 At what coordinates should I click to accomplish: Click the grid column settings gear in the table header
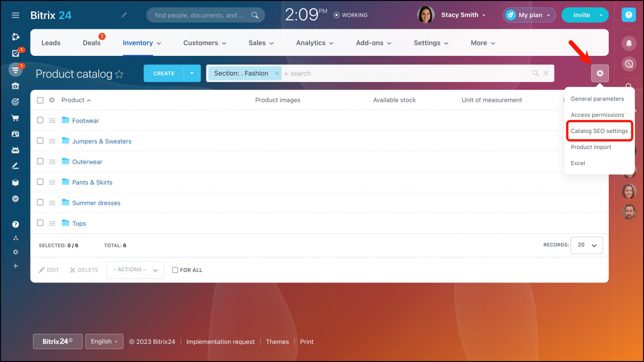[x=52, y=100]
